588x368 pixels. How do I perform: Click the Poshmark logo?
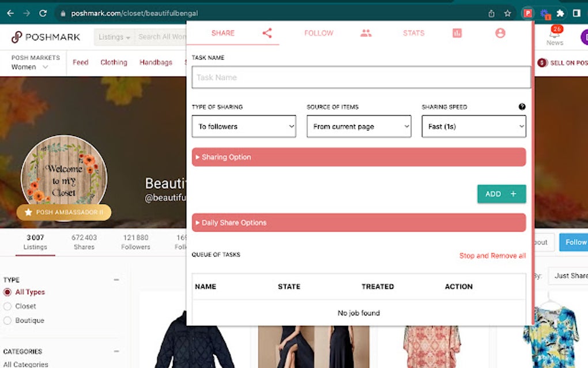point(46,37)
